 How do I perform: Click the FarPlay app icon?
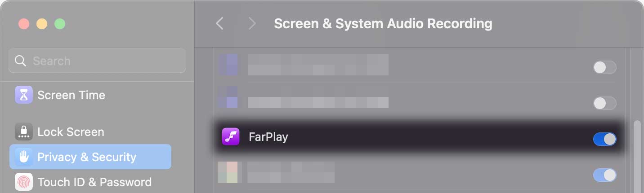231,137
